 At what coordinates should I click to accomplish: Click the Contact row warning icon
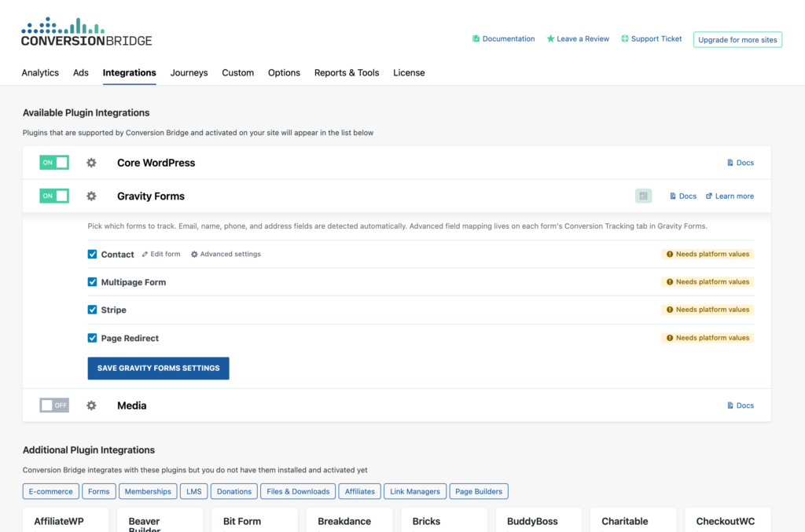(x=670, y=254)
